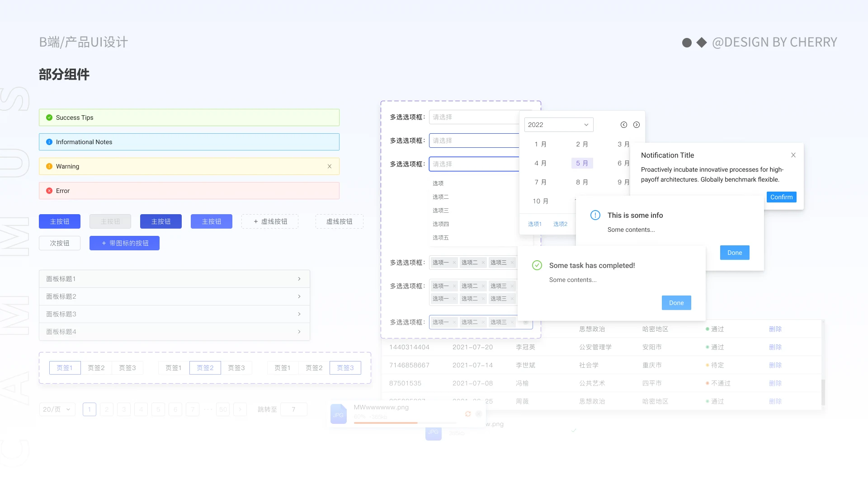Expand panel 面板标题1

coord(175,279)
